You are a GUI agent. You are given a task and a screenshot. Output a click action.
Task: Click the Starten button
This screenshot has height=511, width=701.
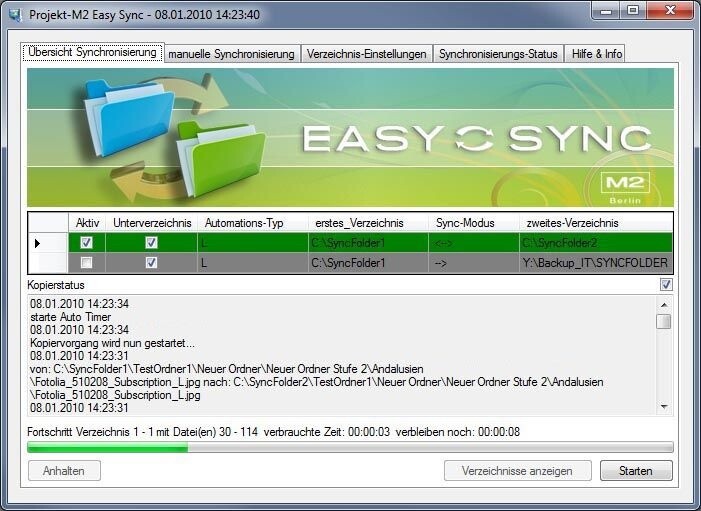(x=636, y=471)
